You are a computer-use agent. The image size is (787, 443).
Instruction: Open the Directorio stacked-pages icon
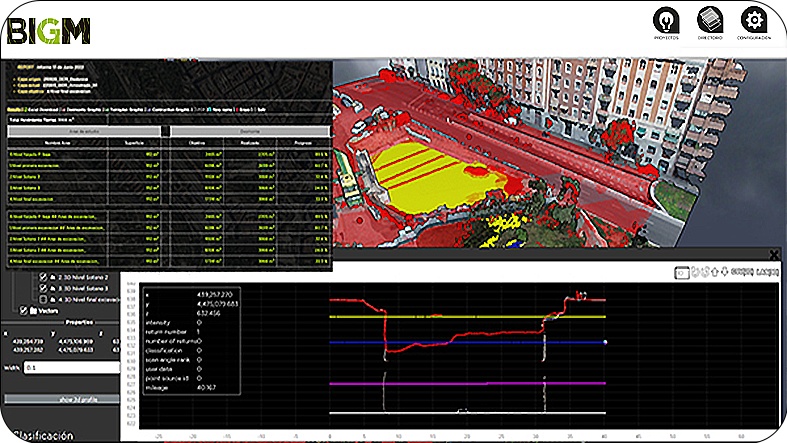709,21
